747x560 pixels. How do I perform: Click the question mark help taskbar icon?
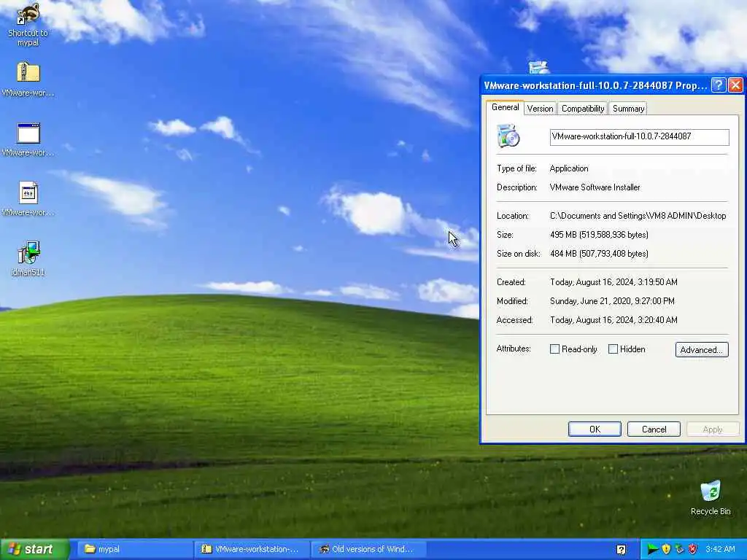coord(622,550)
